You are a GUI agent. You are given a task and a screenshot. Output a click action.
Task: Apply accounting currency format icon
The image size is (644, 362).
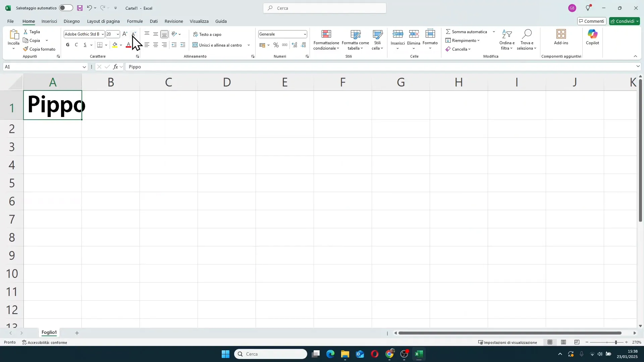coord(262,45)
